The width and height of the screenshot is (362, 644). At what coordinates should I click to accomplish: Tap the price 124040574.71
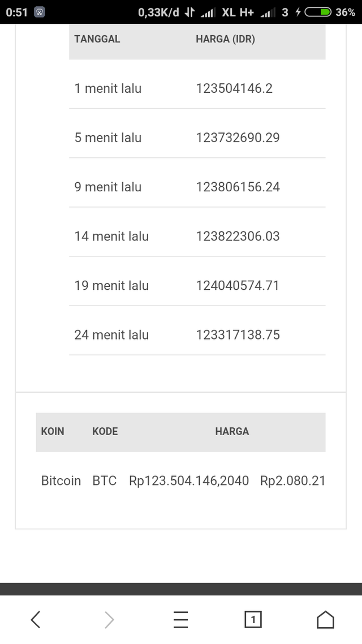tap(238, 285)
